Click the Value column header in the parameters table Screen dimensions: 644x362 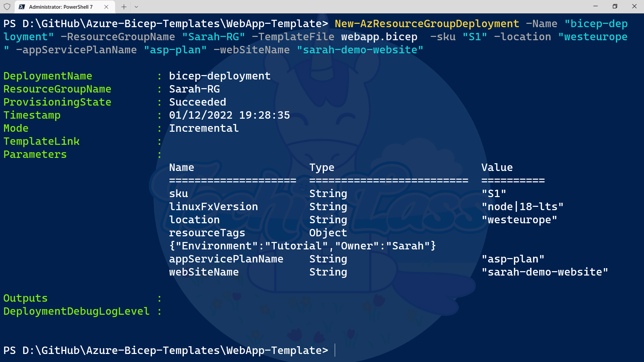point(497,167)
